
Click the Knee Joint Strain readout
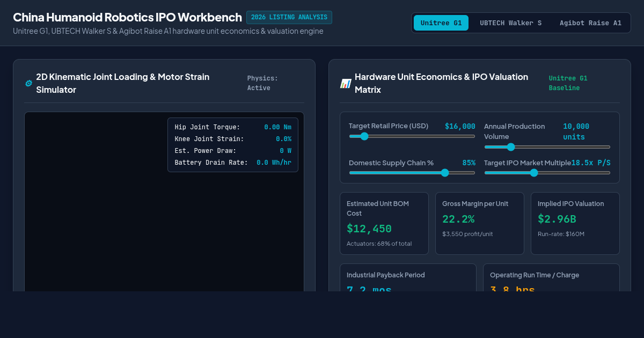233,139
